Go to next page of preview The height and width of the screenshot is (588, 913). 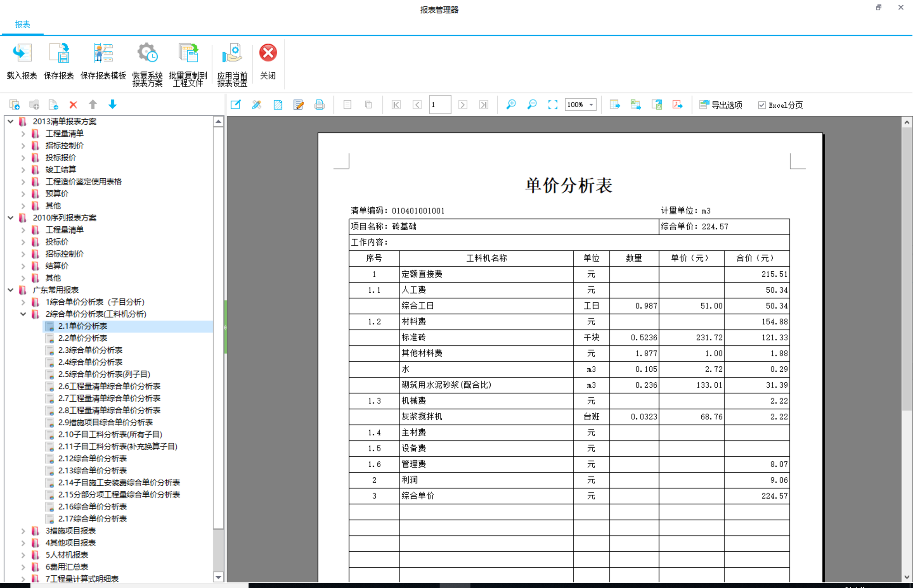tap(463, 104)
